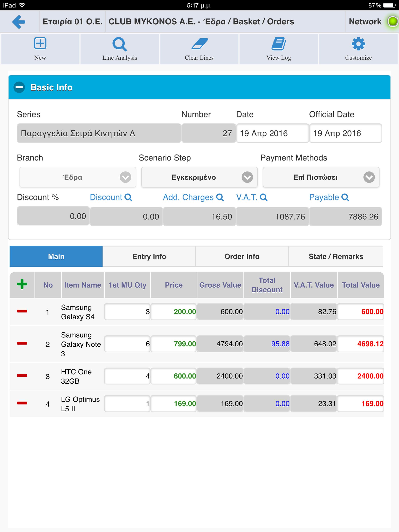Switch to the Entry Info tab
399x532 pixels.
coord(149,256)
